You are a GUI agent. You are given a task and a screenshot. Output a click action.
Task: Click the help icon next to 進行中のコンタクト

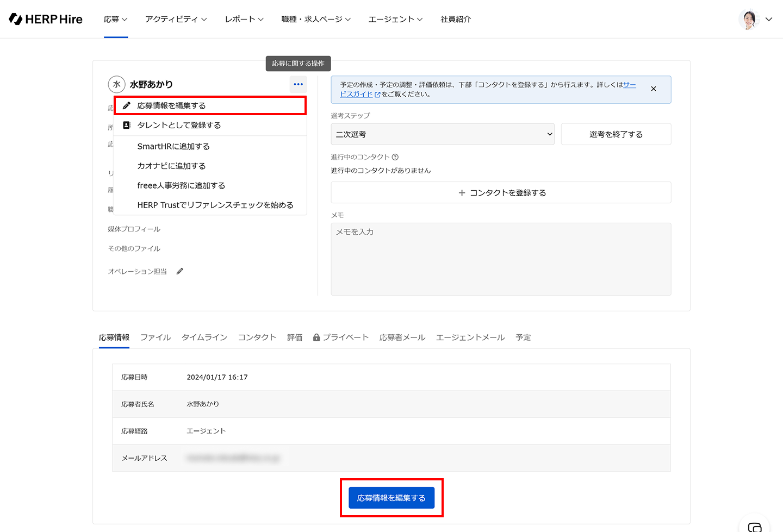(x=395, y=157)
